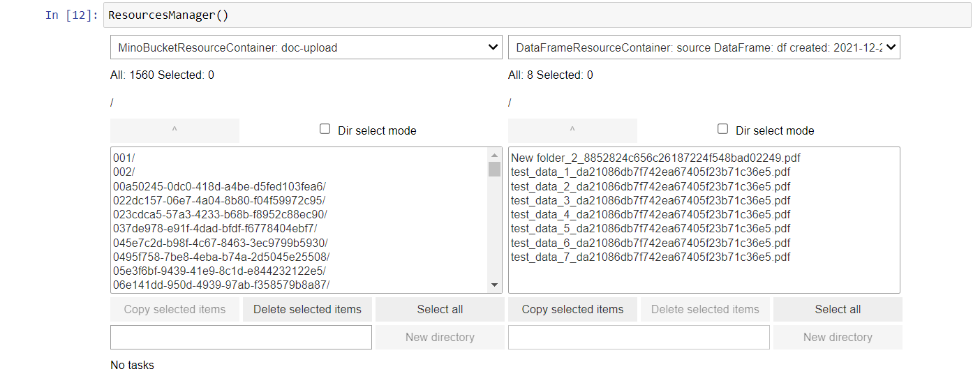The width and height of the screenshot is (980, 376).
Task: Go up a directory in the right panel
Action: click(572, 130)
